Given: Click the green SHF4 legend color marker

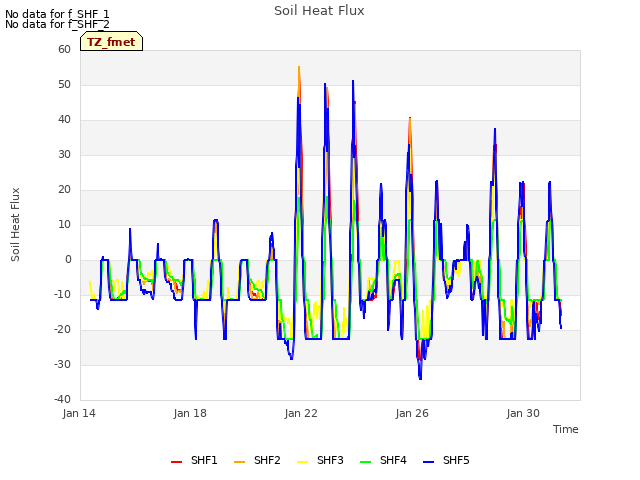Looking at the screenshot, I should click(x=365, y=462).
